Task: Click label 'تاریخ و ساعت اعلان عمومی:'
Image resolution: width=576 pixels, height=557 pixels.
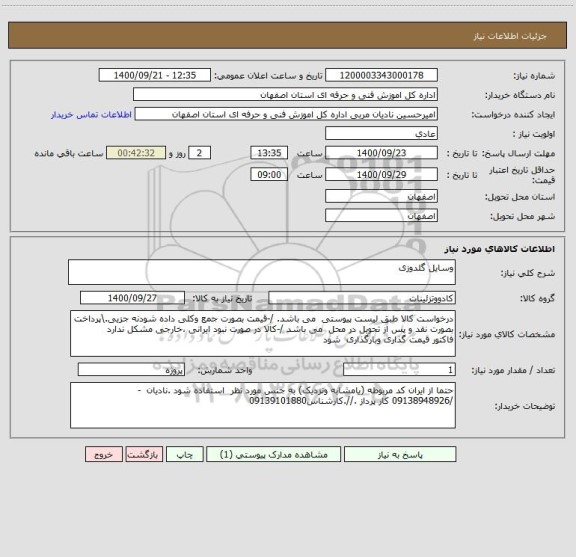Action: (x=269, y=76)
